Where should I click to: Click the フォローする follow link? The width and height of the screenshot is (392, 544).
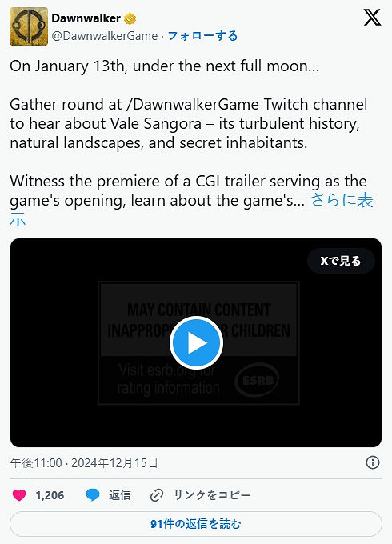(202, 36)
